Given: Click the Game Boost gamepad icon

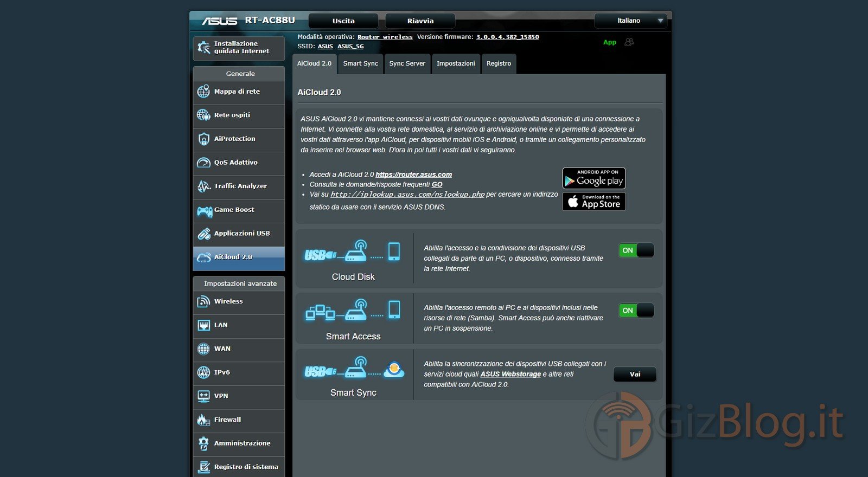Looking at the screenshot, I should point(205,210).
